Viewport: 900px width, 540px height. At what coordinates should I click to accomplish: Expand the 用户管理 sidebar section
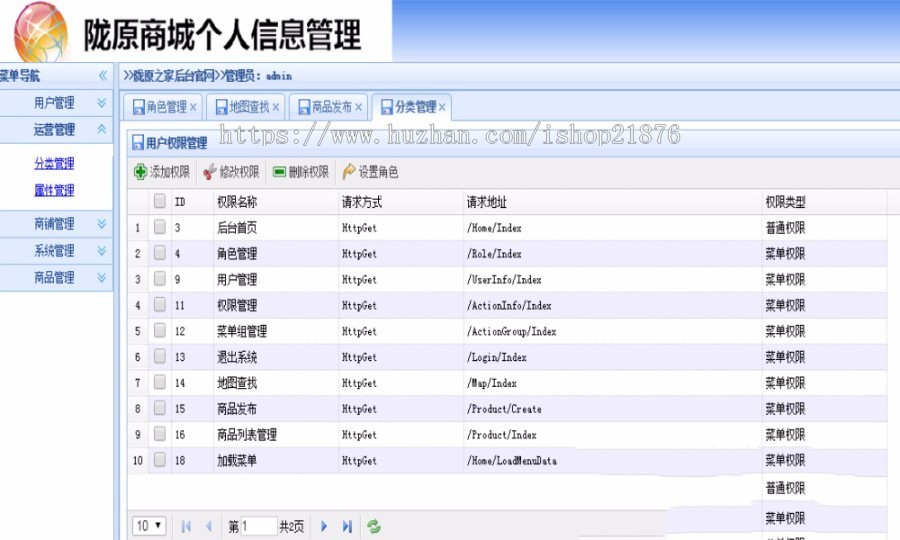click(102, 103)
